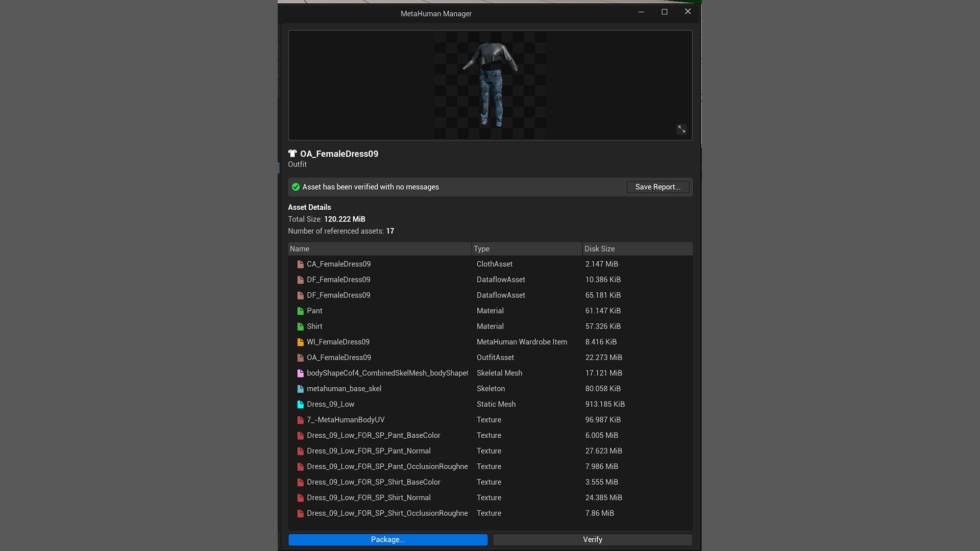Click the Pant_BaseColor texture file icon
This screenshot has height=551, width=980.
[x=300, y=435]
